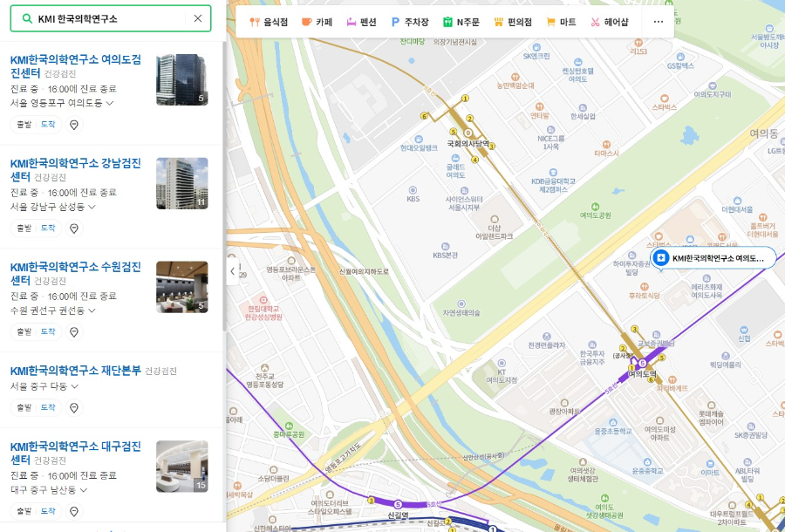The width and height of the screenshot is (785, 532).
Task: Select 더샵 아일랜드파크 marker
Action: tap(495, 228)
